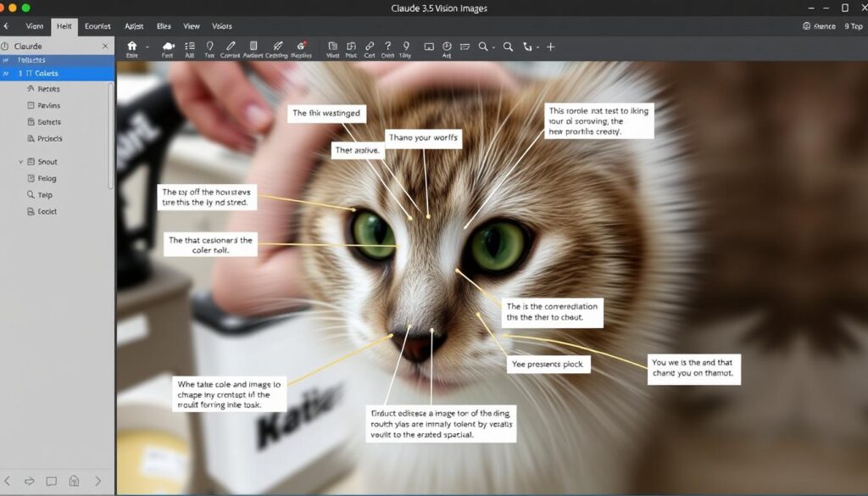The width and height of the screenshot is (868, 496).
Task: Select the list icon labeled All
Action: pos(190,47)
